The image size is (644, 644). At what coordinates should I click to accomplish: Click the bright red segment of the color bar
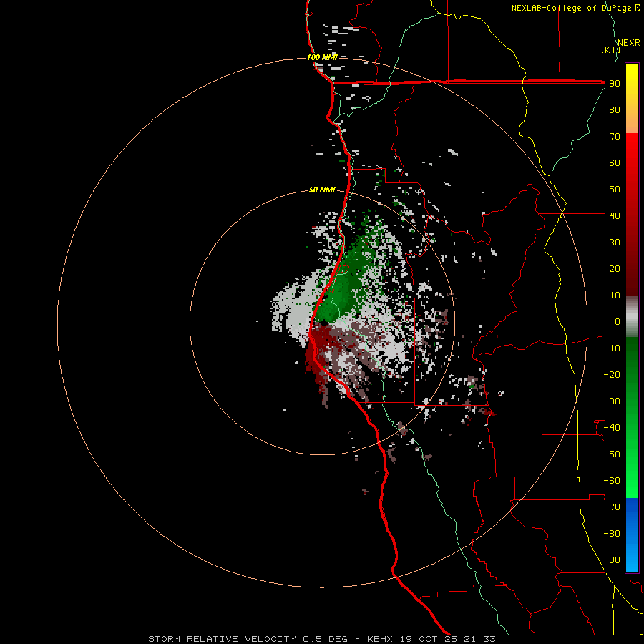coord(632,215)
